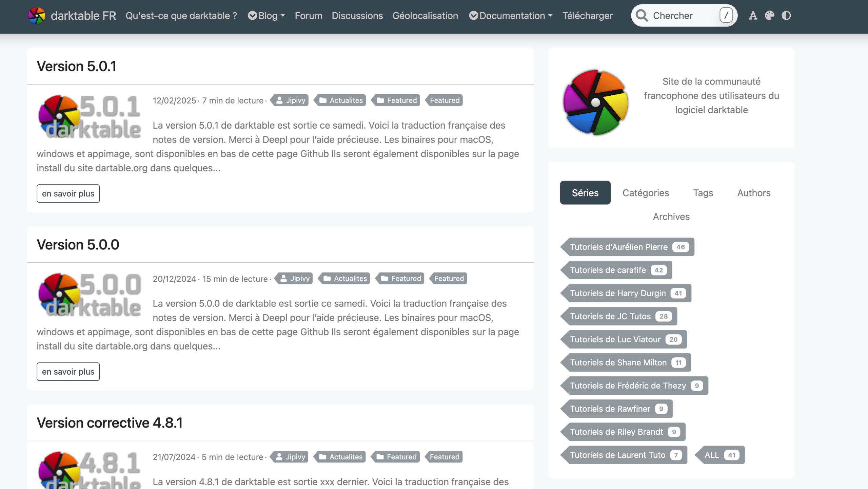Click the darktable color wheel logo icon
Viewport: 868px width, 489px height.
37,15
